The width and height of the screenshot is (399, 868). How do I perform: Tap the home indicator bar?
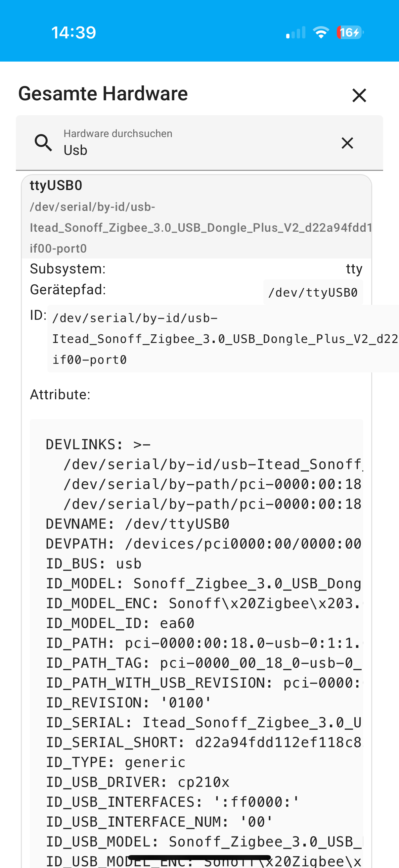point(199,857)
